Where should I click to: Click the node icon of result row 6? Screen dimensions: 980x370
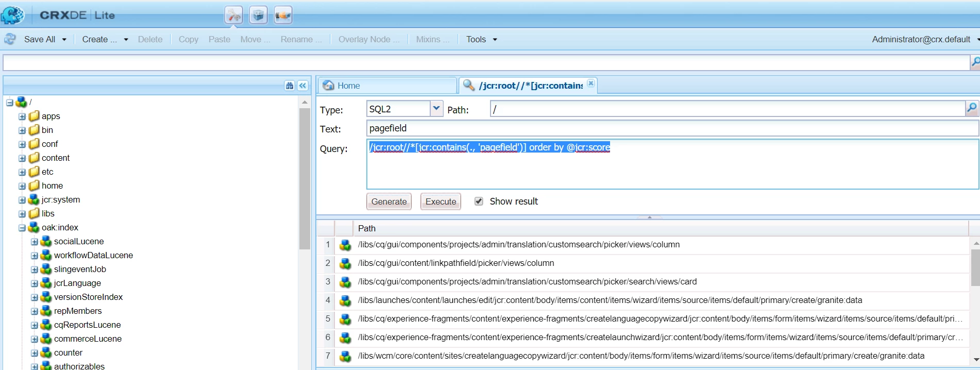345,338
